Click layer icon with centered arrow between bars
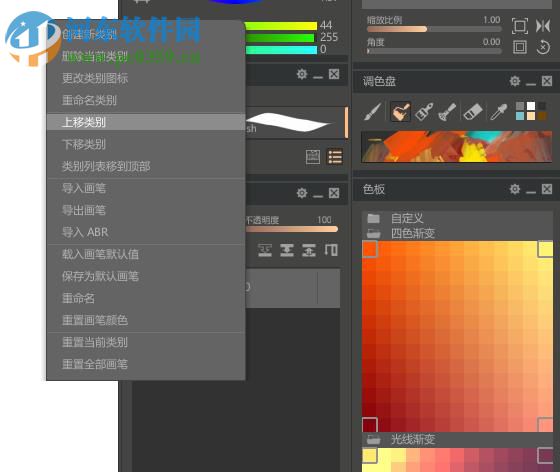The width and height of the screenshot is (560, 472). click(287, 250)
